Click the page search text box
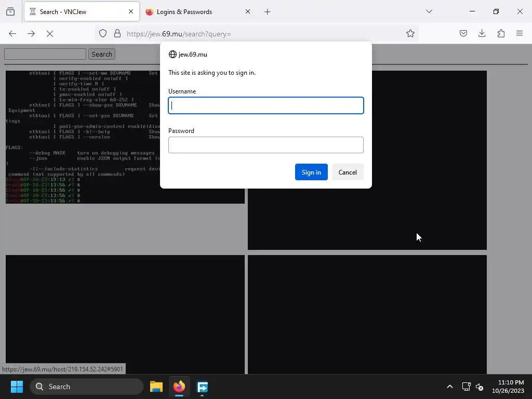Screen dimensions: 532x399 pyautogui.click(x=45, y=54)
